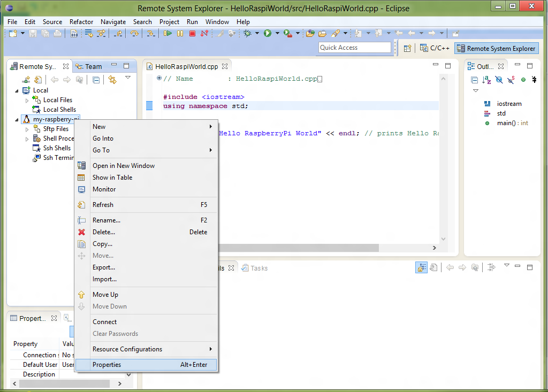Collapse the Local connection node
Screen dimensions: 548x392
pos(17,90)
